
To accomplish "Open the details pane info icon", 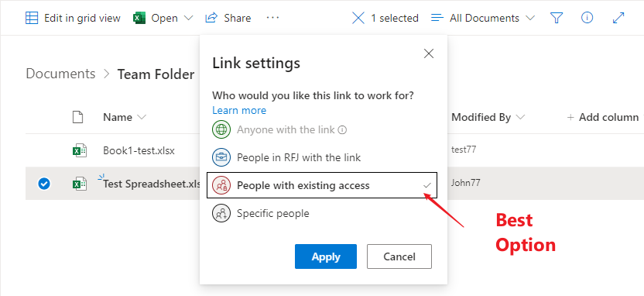I will click(587, 18).
